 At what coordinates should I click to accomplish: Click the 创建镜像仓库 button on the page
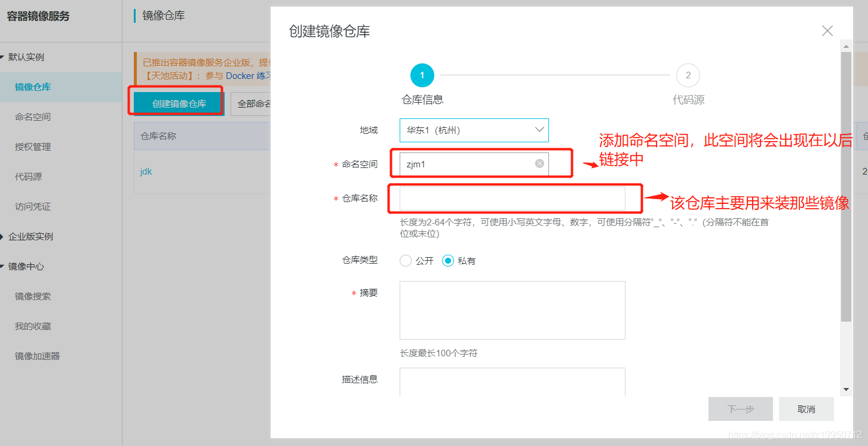[179, 103]
